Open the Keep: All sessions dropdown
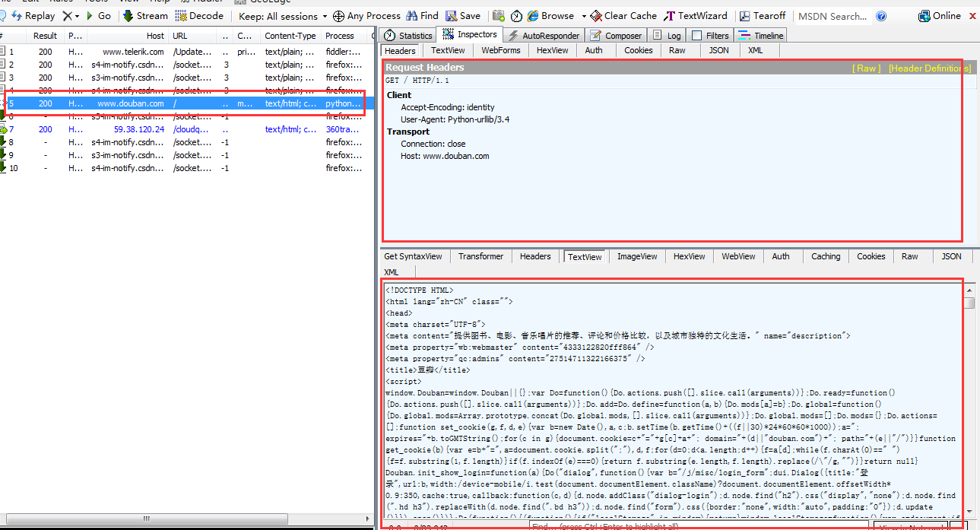The height and width of the screenshot is (530, 980). (282, 15)
